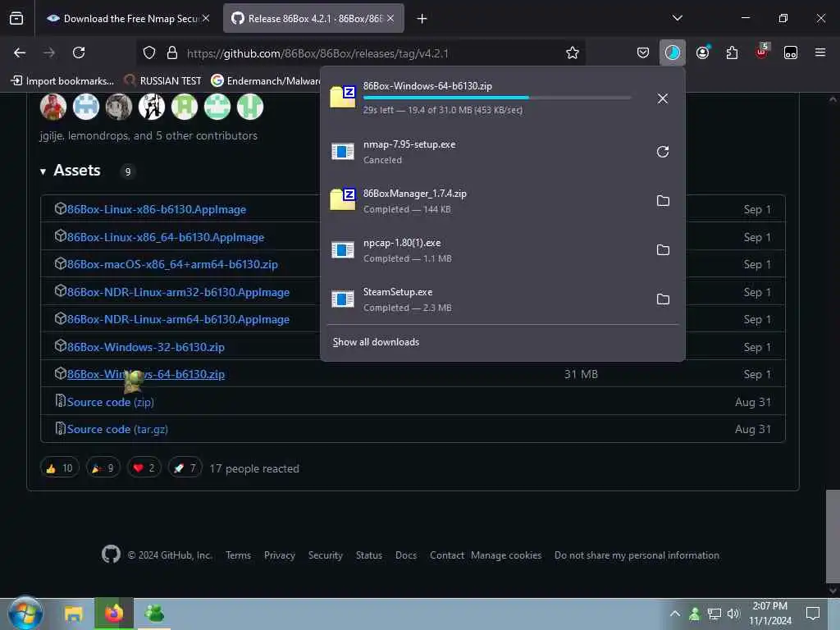Screen dimensions: 840x630
Task: Open the Windows Start button
Action: pyautogui.click(x=24, y=614)
